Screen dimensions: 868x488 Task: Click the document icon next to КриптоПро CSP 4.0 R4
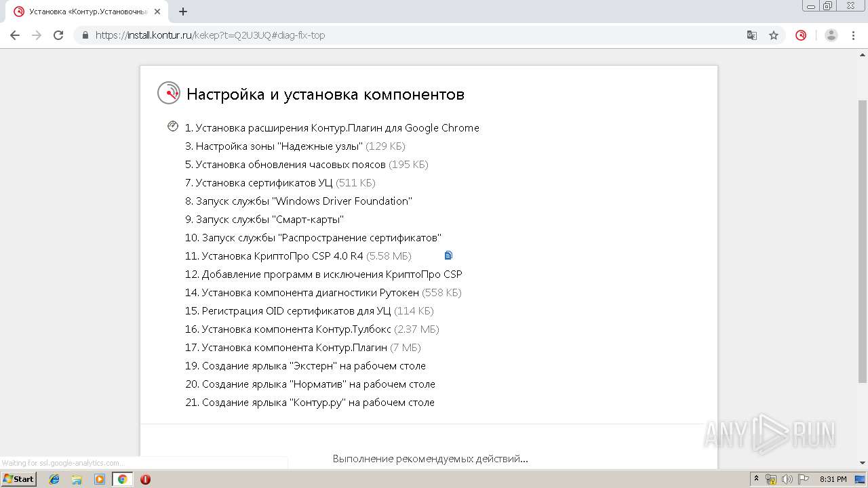(448, 256)
